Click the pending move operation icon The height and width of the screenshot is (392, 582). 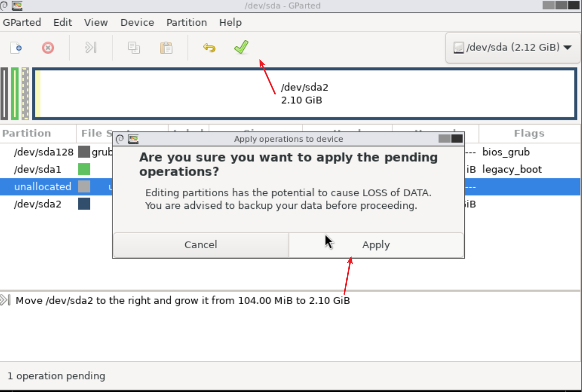point(6,301)
